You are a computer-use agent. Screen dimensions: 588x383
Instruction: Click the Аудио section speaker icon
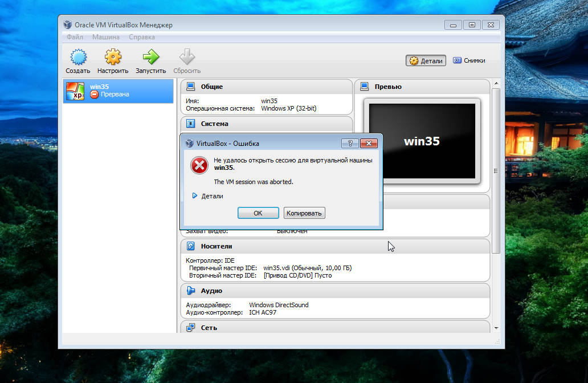190,291
